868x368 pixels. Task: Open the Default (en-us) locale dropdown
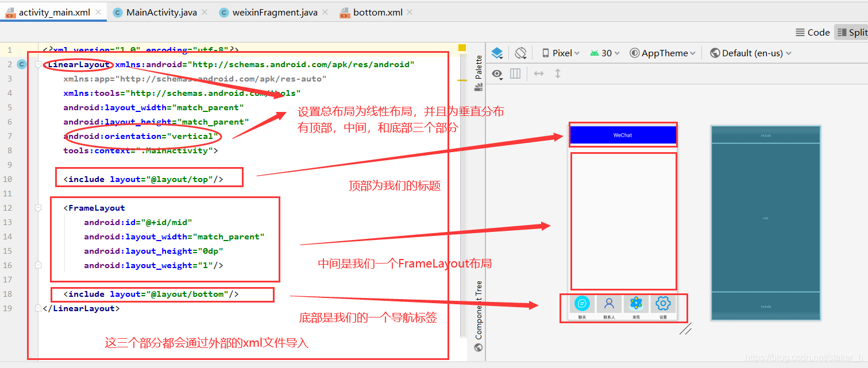coord(751,53)
